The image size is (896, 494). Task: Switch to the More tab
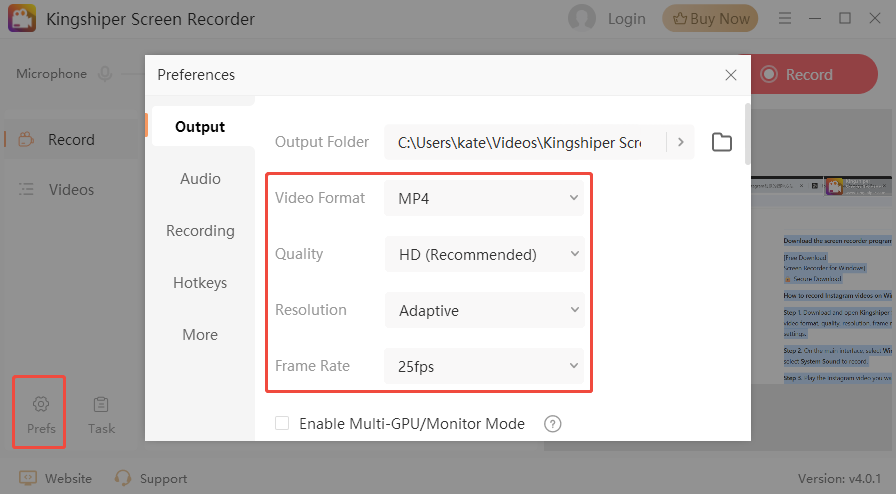pyautogui.click(x=200, y=334)
